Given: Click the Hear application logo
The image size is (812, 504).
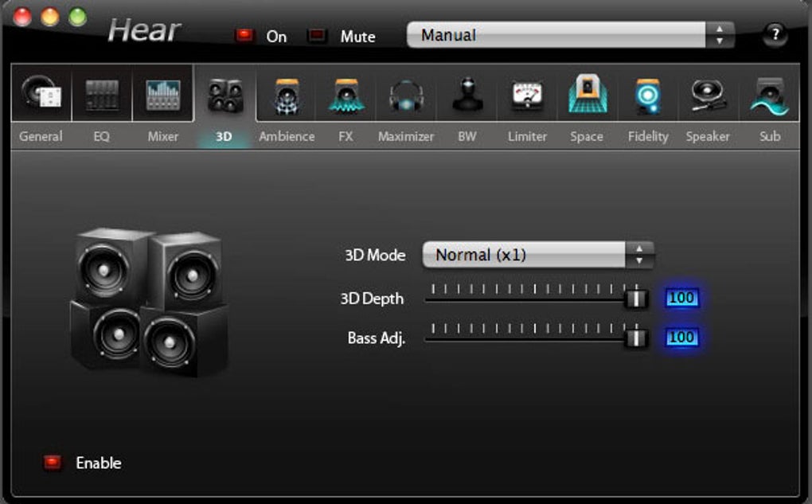Looking at the screenshot, I should click(x=144, y=30).
